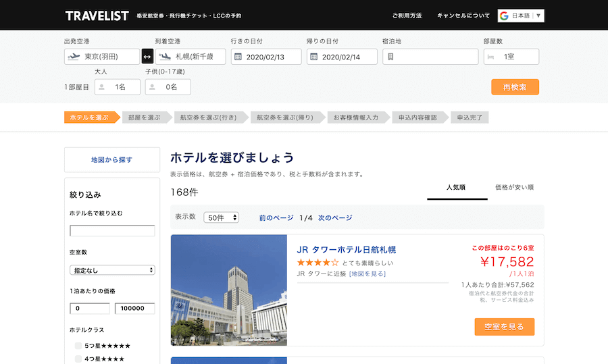Click the 宿泊地 input field
The width and height of the screenshot is (608, 364).
[430, 57]
